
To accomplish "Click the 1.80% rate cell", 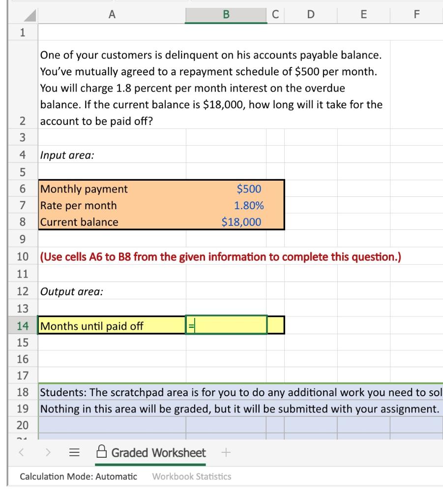I will [x=226, y=205].
